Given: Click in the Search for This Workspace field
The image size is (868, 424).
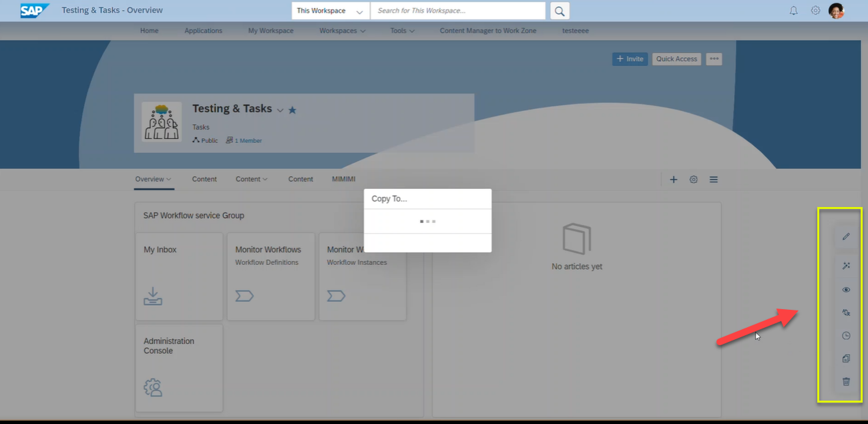Looking at the screenshot, I should pyautogui.click(x=458, y=11).
